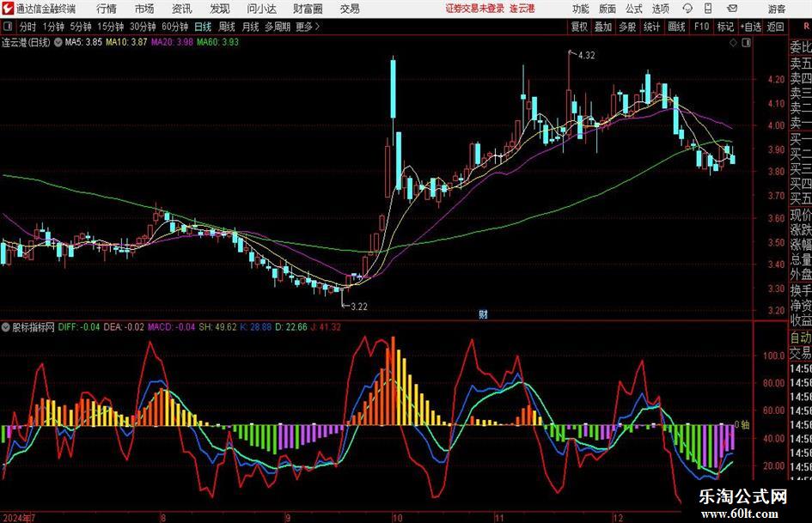Switch to the 15分钟 period

coord(110,27)
